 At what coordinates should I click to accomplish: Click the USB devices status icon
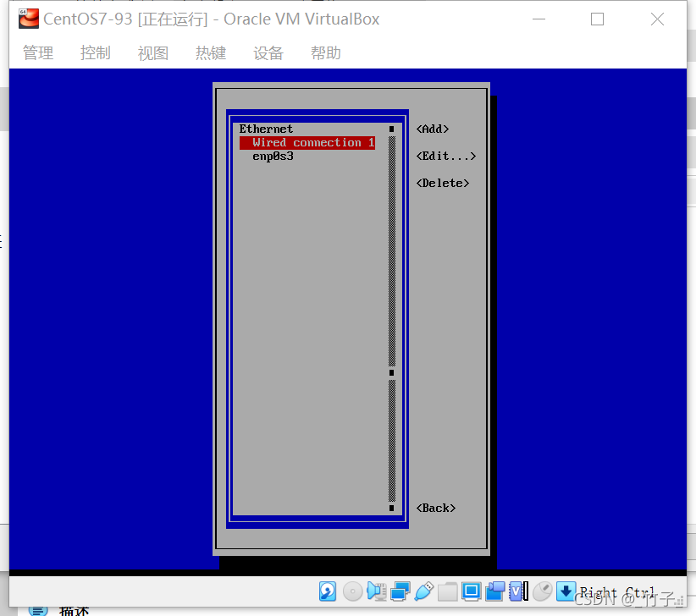click(x=424, y=591)
